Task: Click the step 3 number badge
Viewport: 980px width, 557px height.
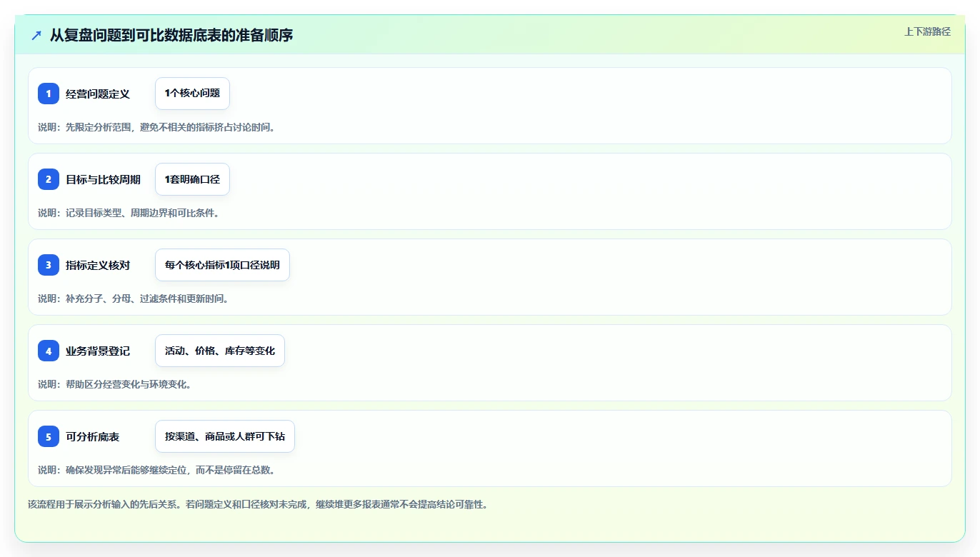Action: (49, 265)
